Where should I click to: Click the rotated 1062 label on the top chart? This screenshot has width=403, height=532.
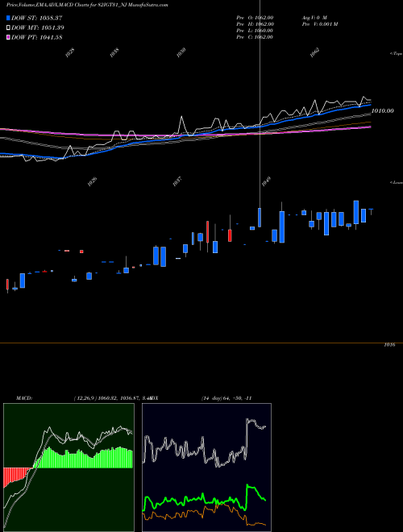tap(315, 52)
